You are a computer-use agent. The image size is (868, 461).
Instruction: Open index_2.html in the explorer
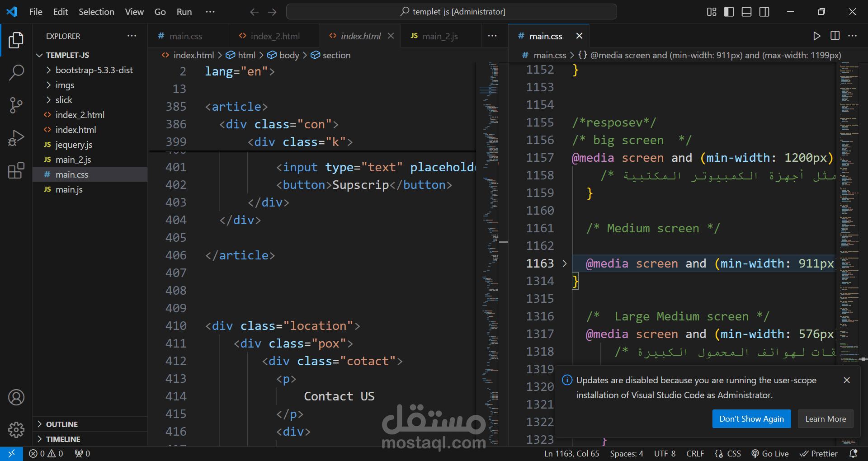pyautogui.click(x=90, y=115)
